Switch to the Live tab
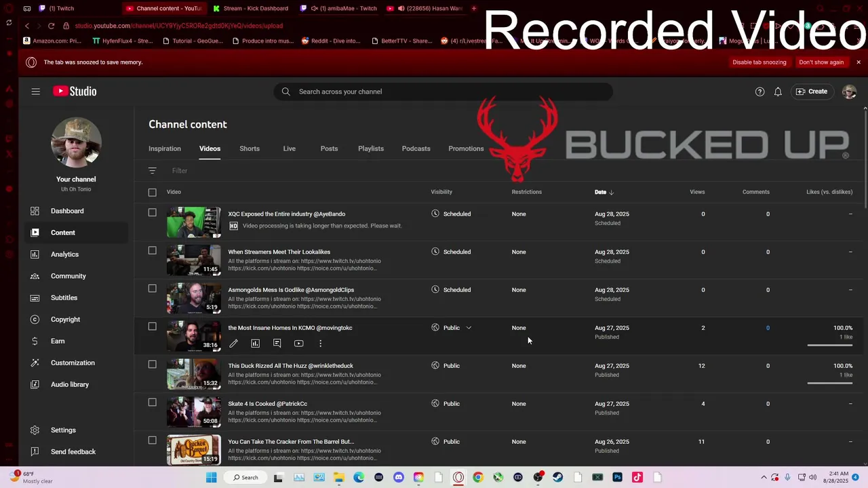The width and height of the screenshot is (868, 488). click(x=290, y=148)
